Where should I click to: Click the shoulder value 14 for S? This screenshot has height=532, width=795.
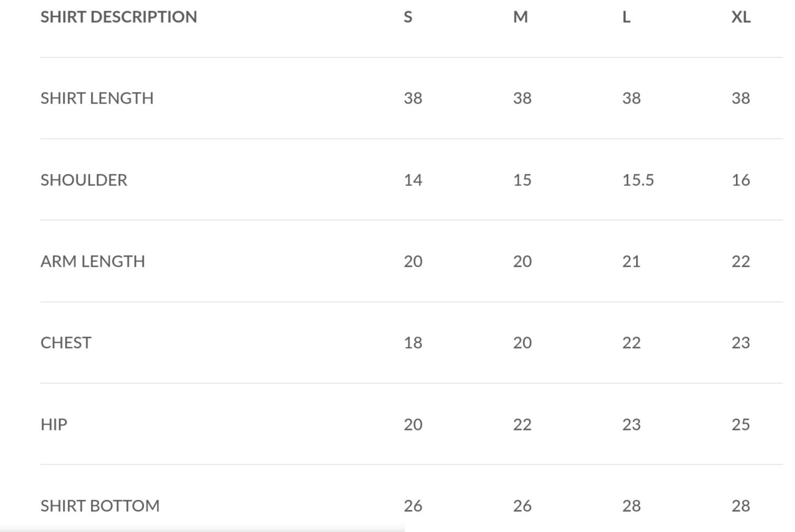(413, 180)
